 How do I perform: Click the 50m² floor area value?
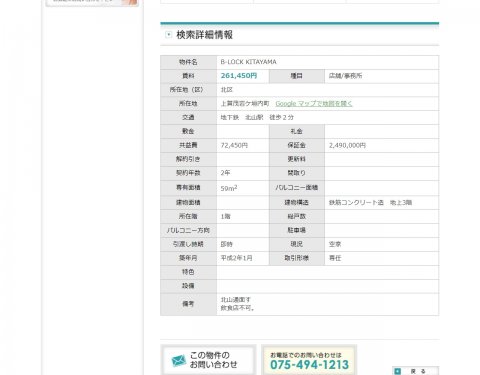click(x=229, y=188)
